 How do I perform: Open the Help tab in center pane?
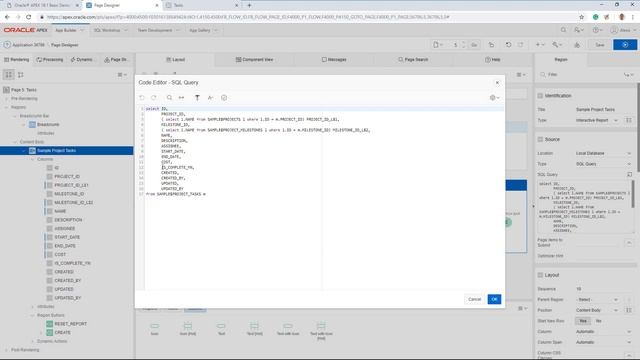click(493, 60)
